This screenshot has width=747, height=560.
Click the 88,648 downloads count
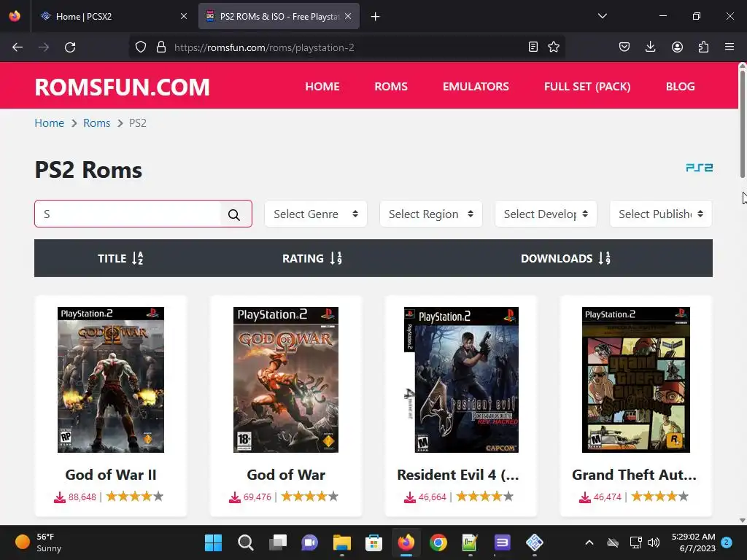(82, 497)
